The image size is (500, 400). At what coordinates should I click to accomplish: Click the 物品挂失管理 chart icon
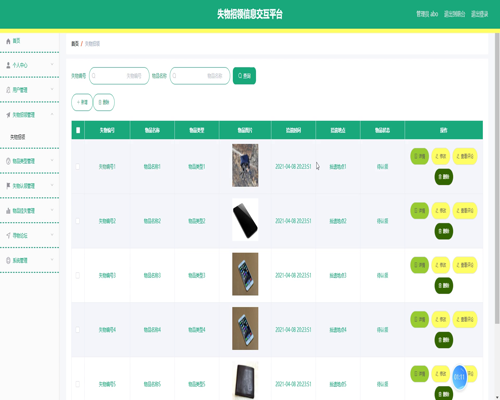8,211
